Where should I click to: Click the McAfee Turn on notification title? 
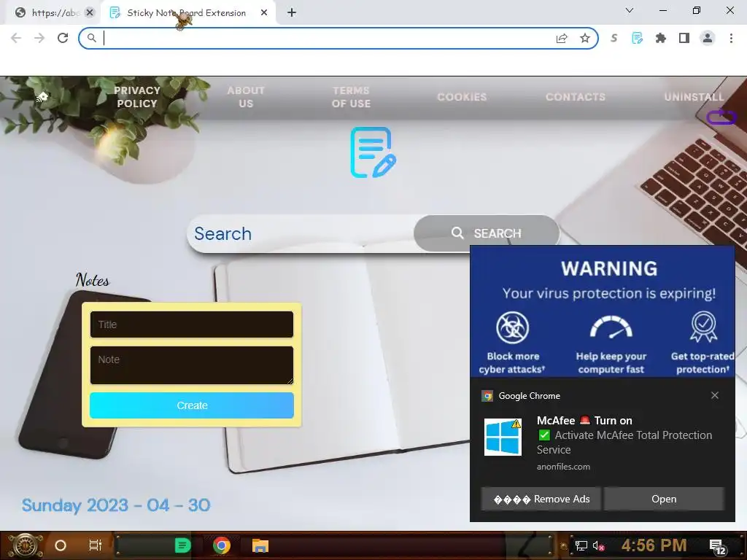pos(584,421)
